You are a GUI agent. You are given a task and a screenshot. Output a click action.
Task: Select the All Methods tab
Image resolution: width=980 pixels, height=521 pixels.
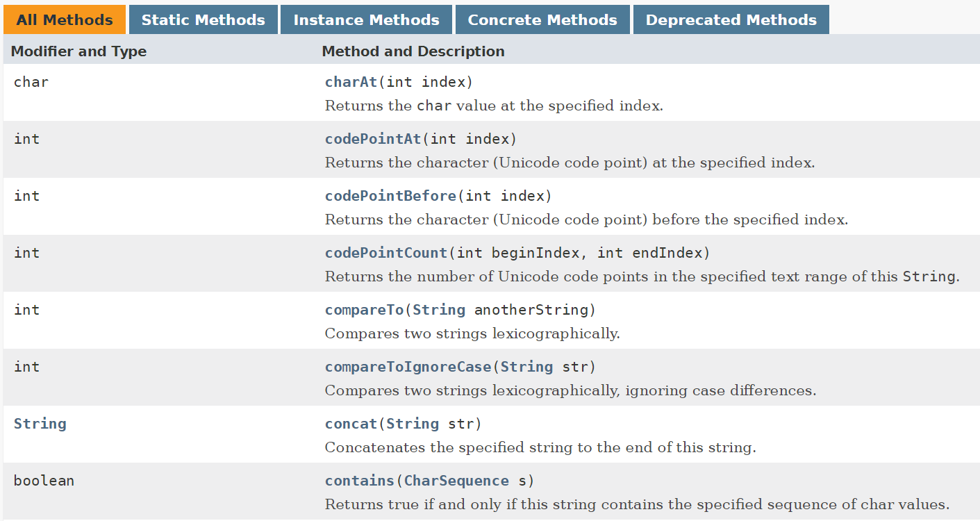click(x=64, y=19)
